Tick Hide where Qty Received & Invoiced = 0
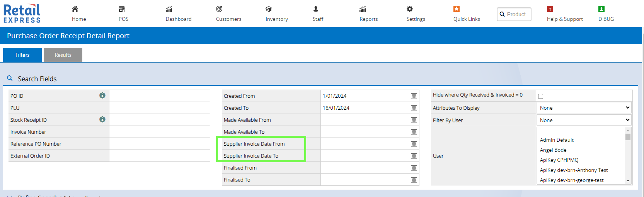The width and height of the screenshot is (644, 197). coord(540,97)
